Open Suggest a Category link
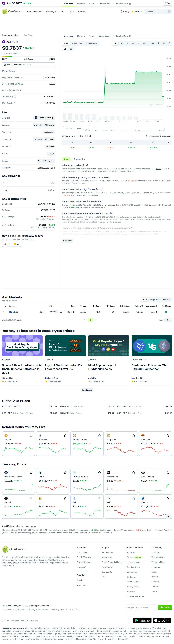Image resolution: width=174 pixels, height=644 pixels. pos(46,168)
